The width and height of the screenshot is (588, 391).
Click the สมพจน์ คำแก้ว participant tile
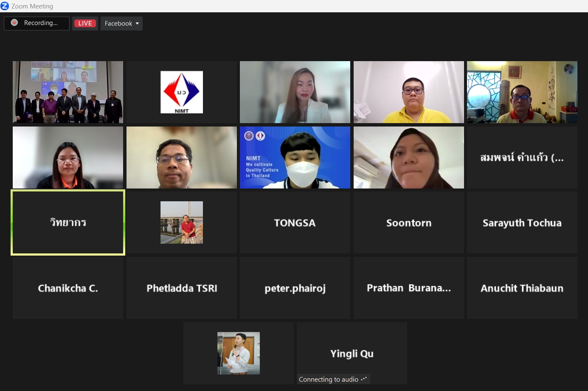pyautogui.click(x=522, y=158)
